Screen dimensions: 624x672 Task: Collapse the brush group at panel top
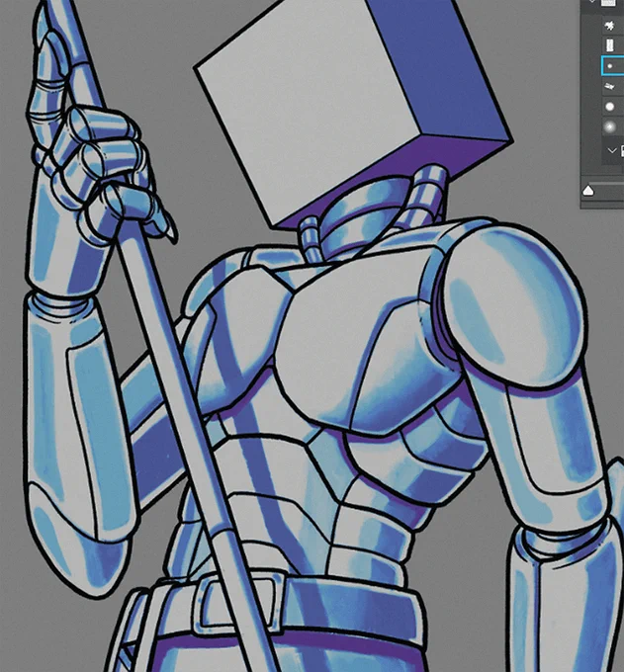click(x=592, y=2)
